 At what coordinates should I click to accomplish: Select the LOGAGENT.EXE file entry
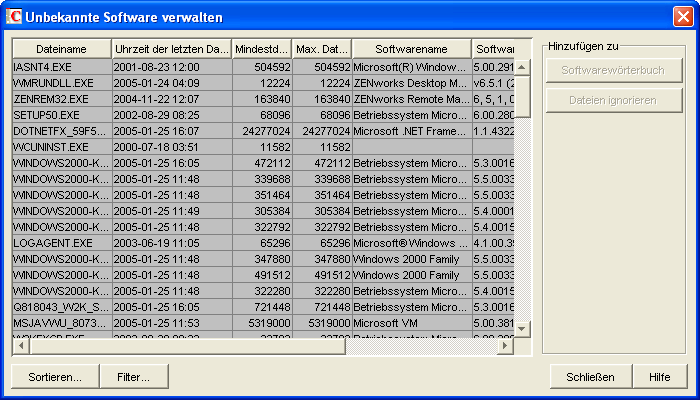pyautogui.click(x=62, y=243)
